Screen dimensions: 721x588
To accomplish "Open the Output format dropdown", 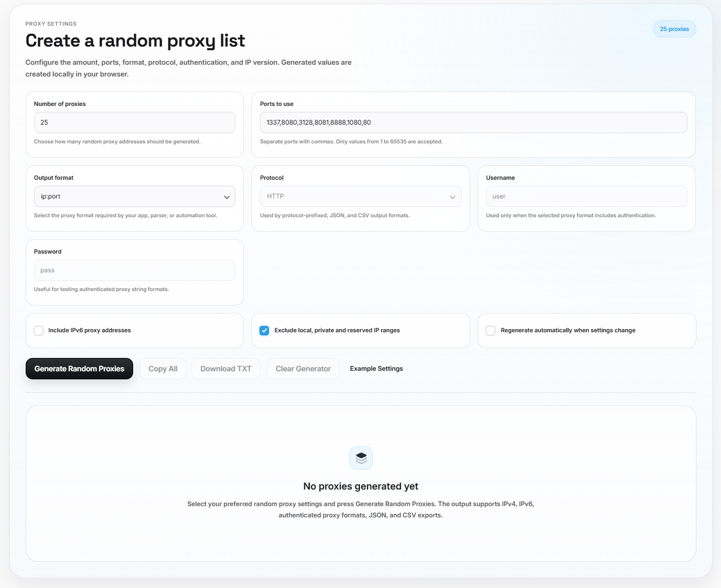I will tap(135, 196).
